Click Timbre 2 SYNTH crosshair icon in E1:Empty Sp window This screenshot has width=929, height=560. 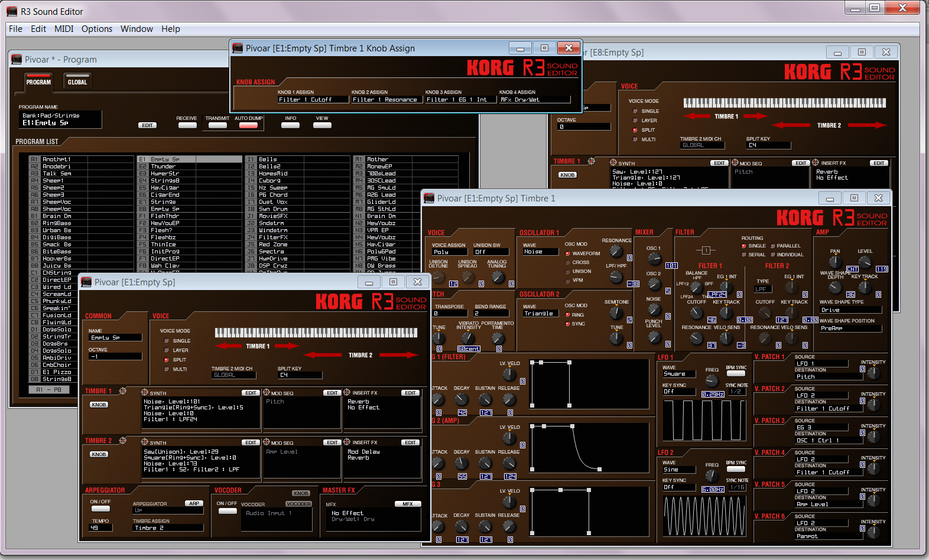[x=145, y=442]
